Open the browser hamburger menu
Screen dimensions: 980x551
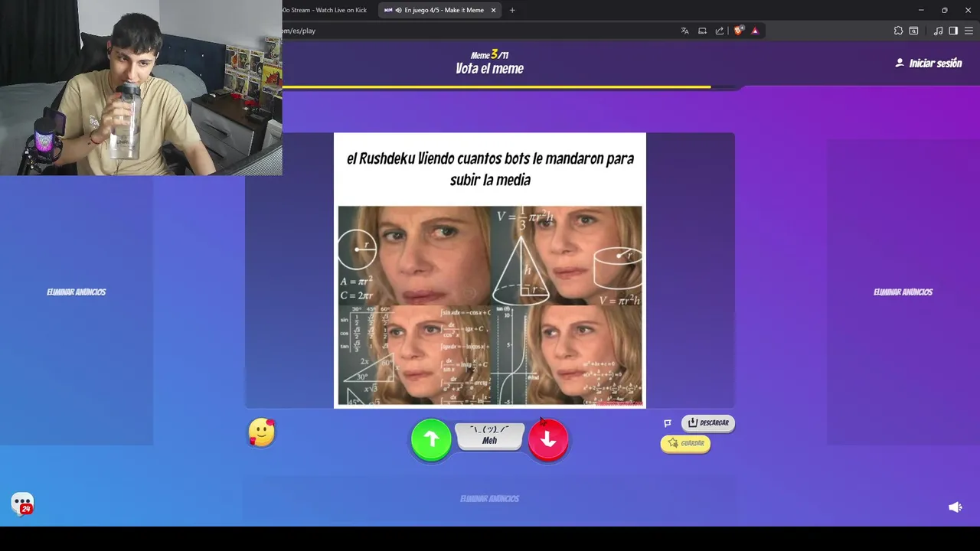point(969,31)
